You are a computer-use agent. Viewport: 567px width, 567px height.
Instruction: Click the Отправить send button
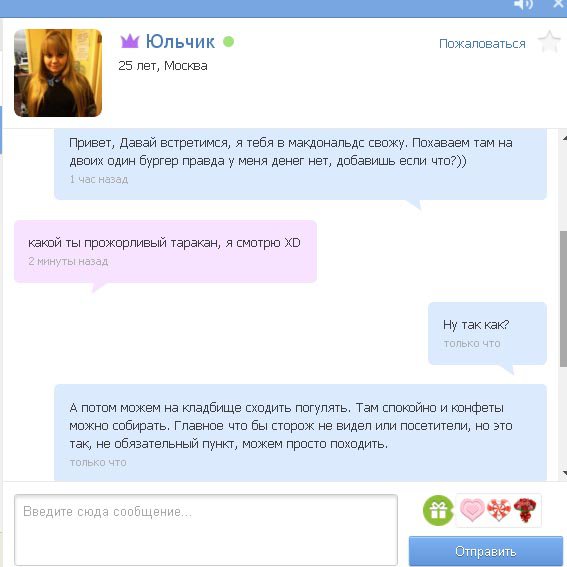pos(486,551)
